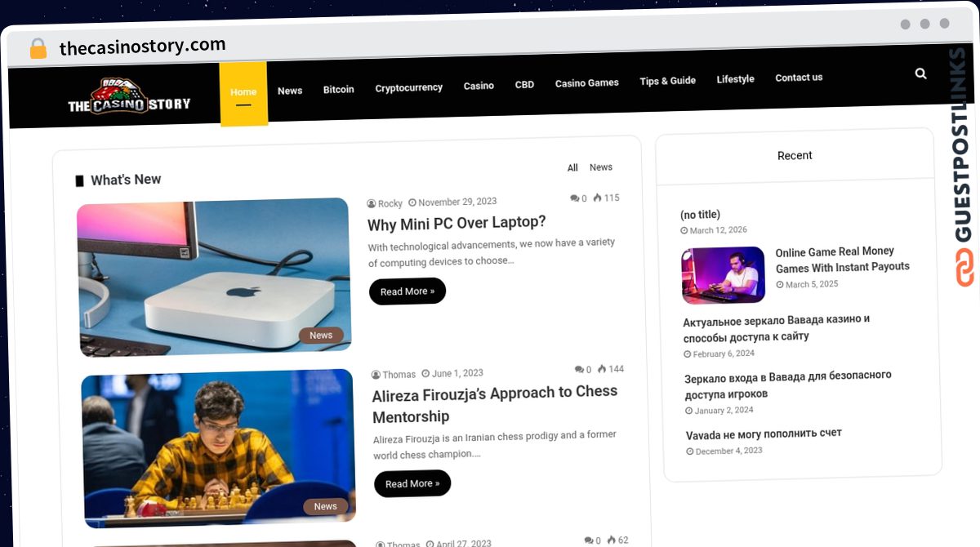Open the Bitcoin menu item
This screenshot has height=547, width=980.
pyautogui.click(x=338, y=89)
